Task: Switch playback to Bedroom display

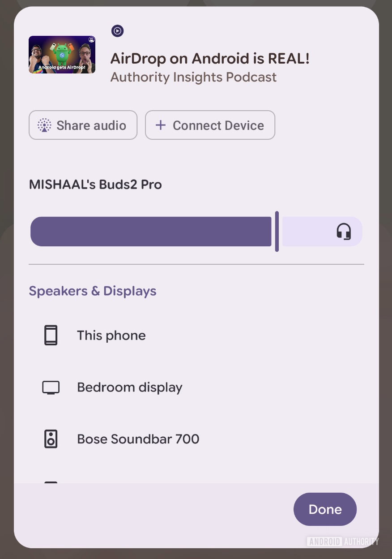Action: click(129, 387)
